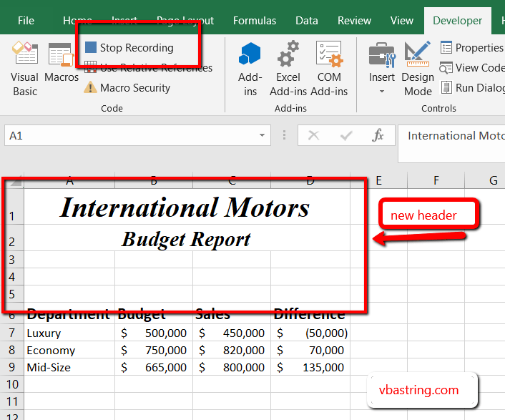505x420 pixels.
Task: Open Macro Security settings
Action: (x=127, y=87)
